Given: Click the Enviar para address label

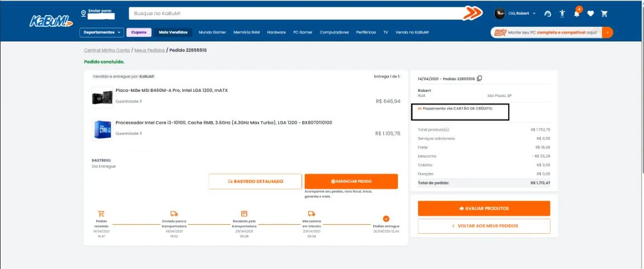Looking at the screenshot, I should point(100,11).
